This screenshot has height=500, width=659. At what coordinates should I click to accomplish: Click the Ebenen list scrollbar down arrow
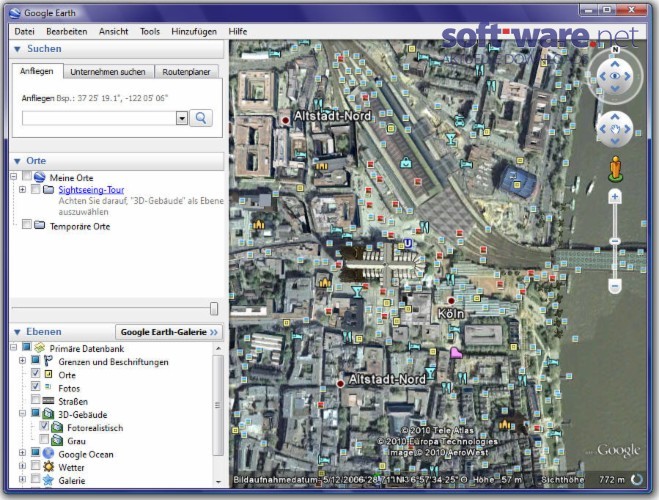[x=218, y=482]
